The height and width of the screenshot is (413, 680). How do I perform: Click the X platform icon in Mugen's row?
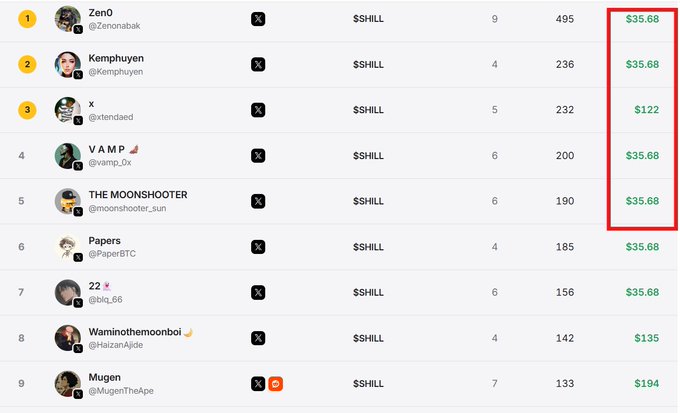pyautogui.click(x=258, y=384)
